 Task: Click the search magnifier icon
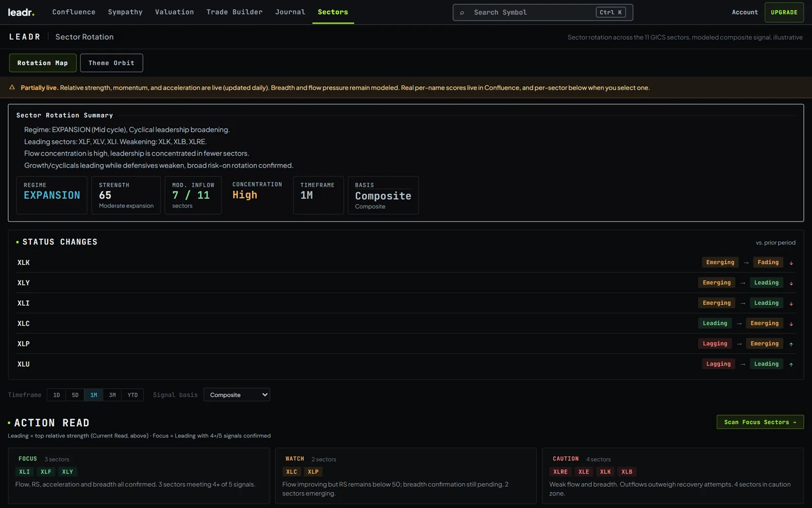pos(462,13)
